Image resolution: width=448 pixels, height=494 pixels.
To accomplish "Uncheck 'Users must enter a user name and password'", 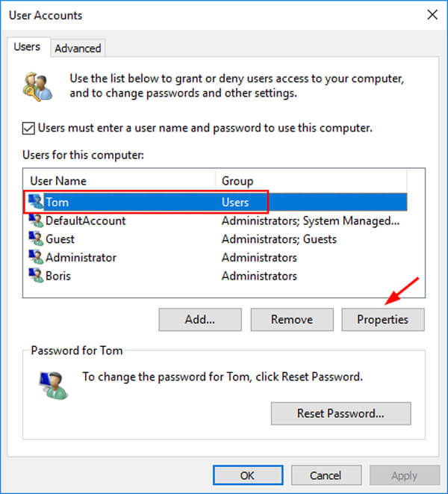I will point(28,129).
